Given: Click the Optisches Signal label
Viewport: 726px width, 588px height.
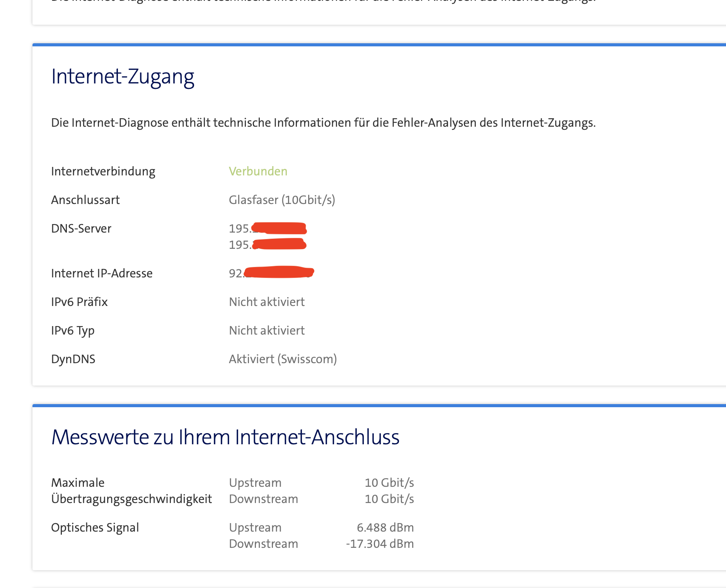Looking at the screenshot, I should (x=95, y=527).
